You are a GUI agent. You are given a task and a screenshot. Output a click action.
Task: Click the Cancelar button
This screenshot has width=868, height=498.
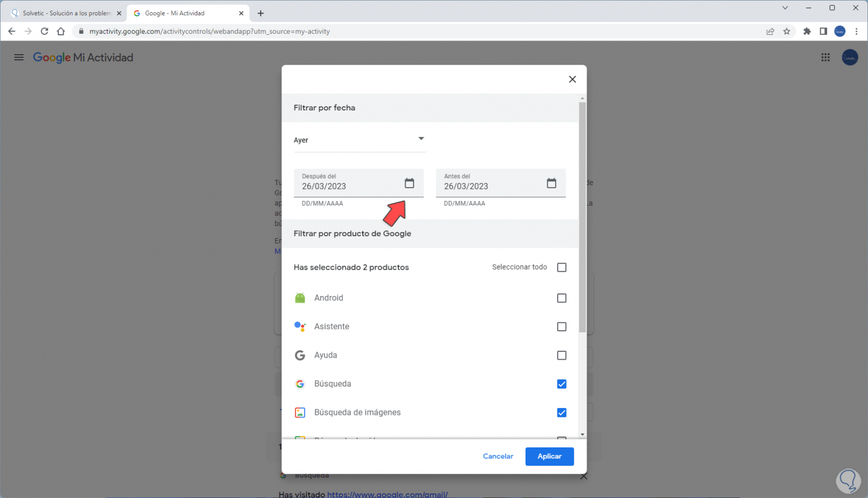498,456
